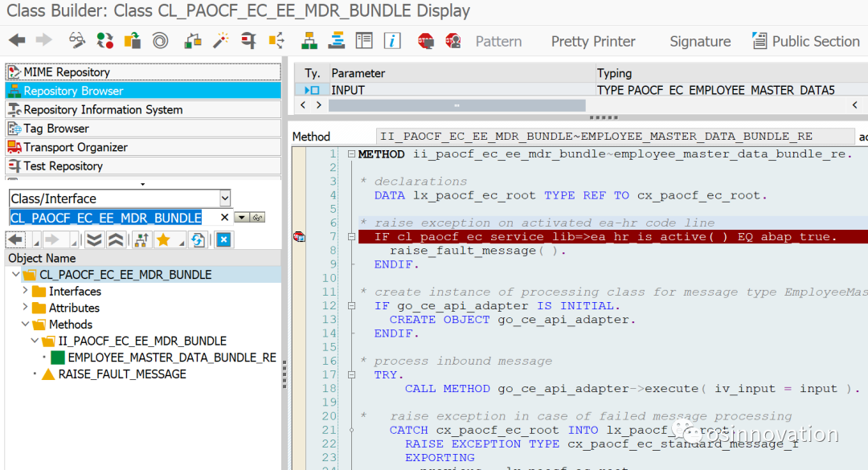Open the navigator back arrow history dropdown
Viewport: 868px width, 470px height.
[36, 243]
